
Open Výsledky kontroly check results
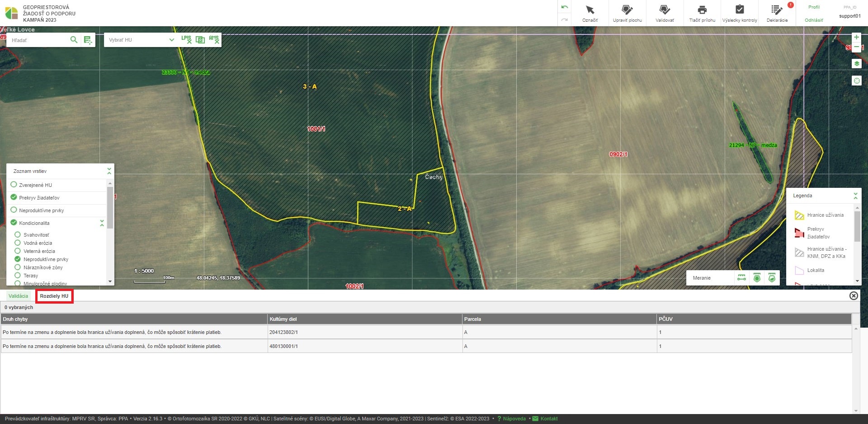tap(740, 13)
